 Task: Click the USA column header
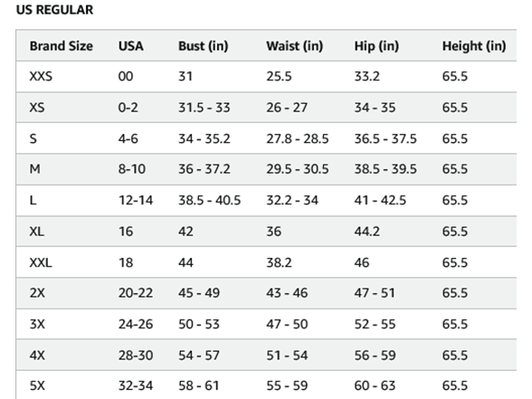130,46
